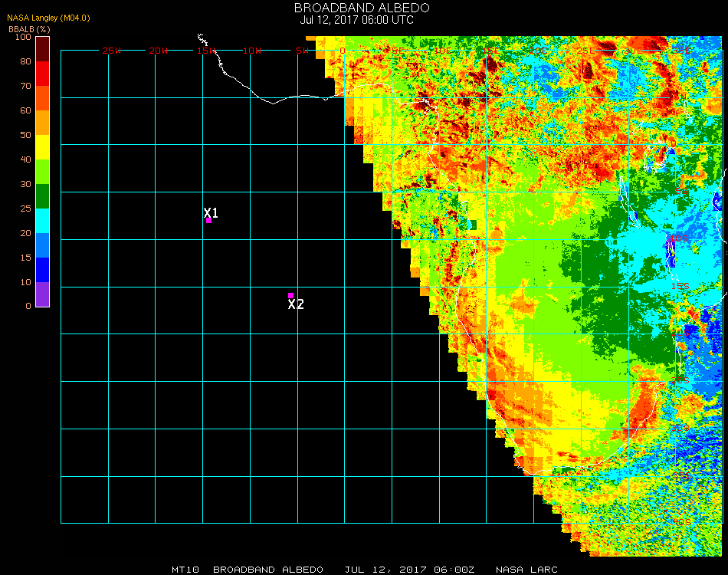The height and width of the screenshot is (575, 728).
Task: Pick the dark red 80–100% legend swatch
Action: click(x=43, y=49)
